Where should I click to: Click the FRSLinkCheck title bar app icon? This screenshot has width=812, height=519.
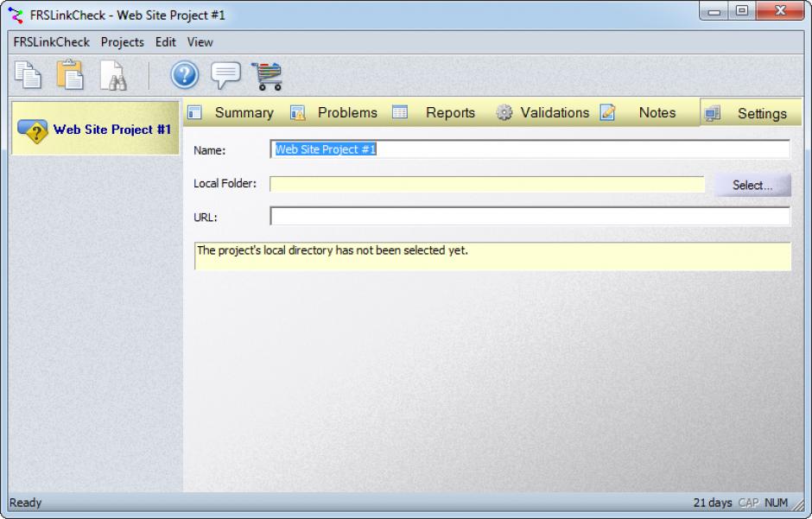pyautogui.click(x=16, y=15)
